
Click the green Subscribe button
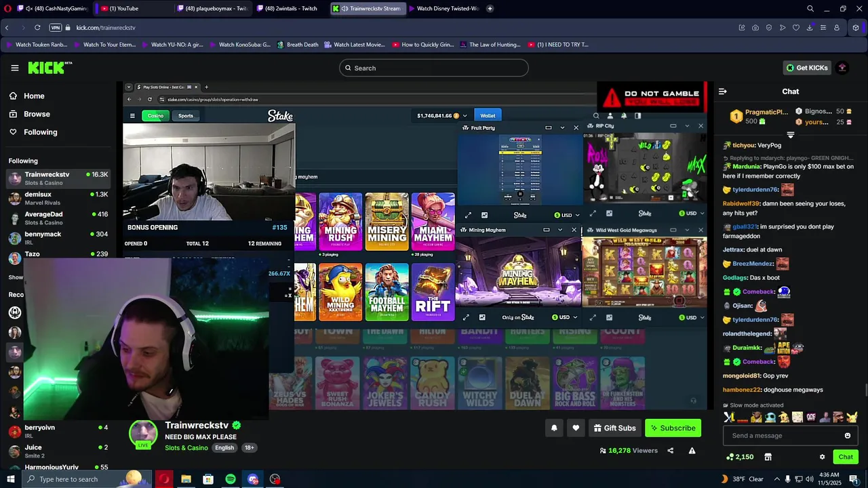tap(673, 428)
